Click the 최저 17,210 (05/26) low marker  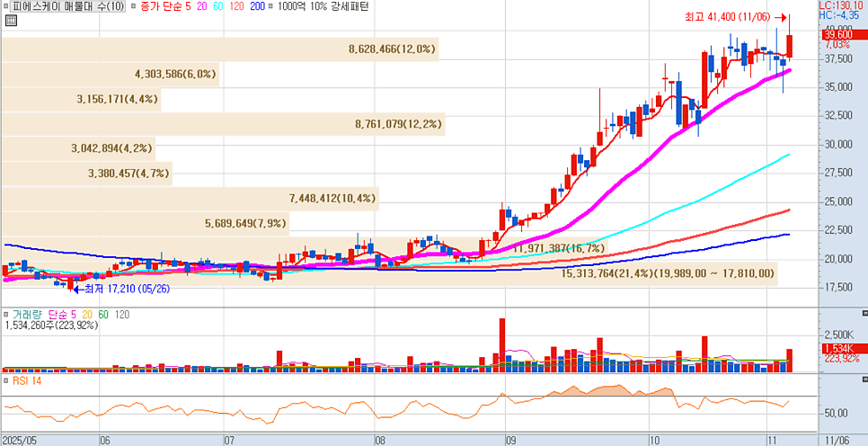(121, 289)
